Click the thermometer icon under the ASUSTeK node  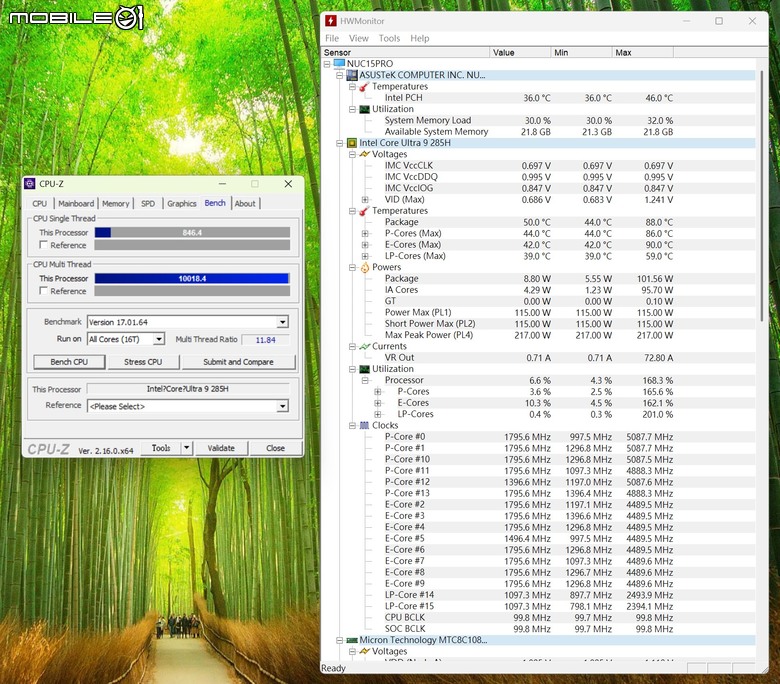point(364,87)
